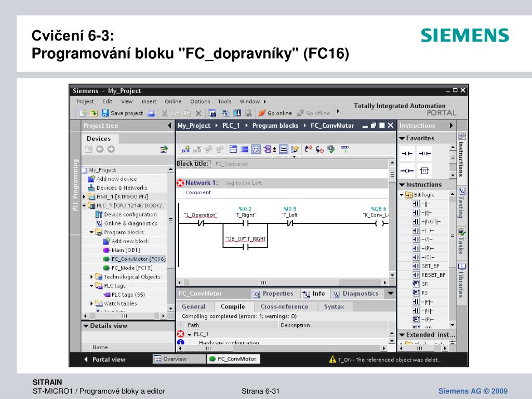Image resolution: width=532 pixels, height=399 pixels.
Task: Click the Go offline icon
Action: pyautogui.click(x=300, y=113)
